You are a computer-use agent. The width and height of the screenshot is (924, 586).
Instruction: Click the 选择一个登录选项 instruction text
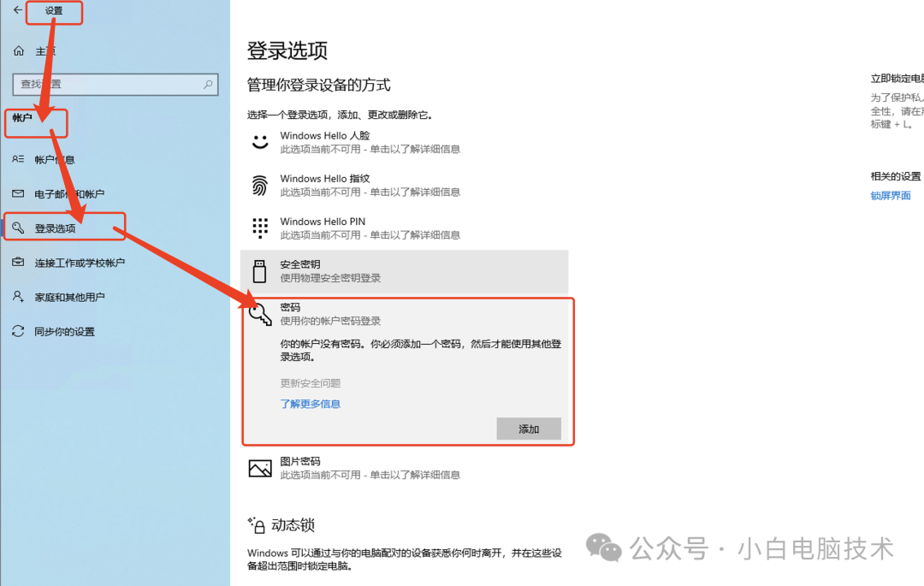[x=340, y=115]
